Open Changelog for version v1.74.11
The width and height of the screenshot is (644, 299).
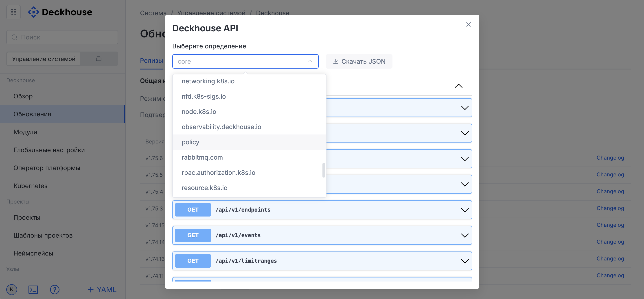coord(610,275)
